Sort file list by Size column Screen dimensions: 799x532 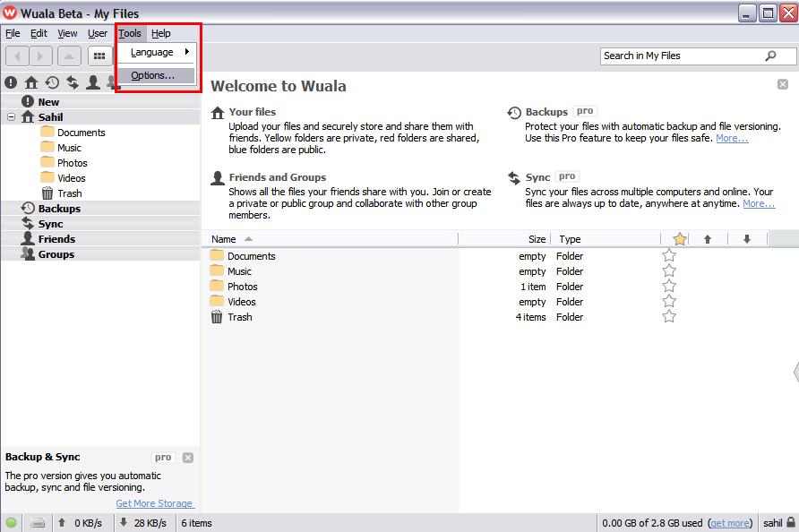(537, 239)
